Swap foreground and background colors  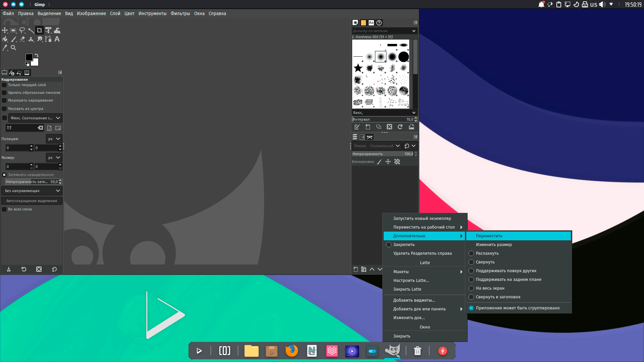coord(37,55)
